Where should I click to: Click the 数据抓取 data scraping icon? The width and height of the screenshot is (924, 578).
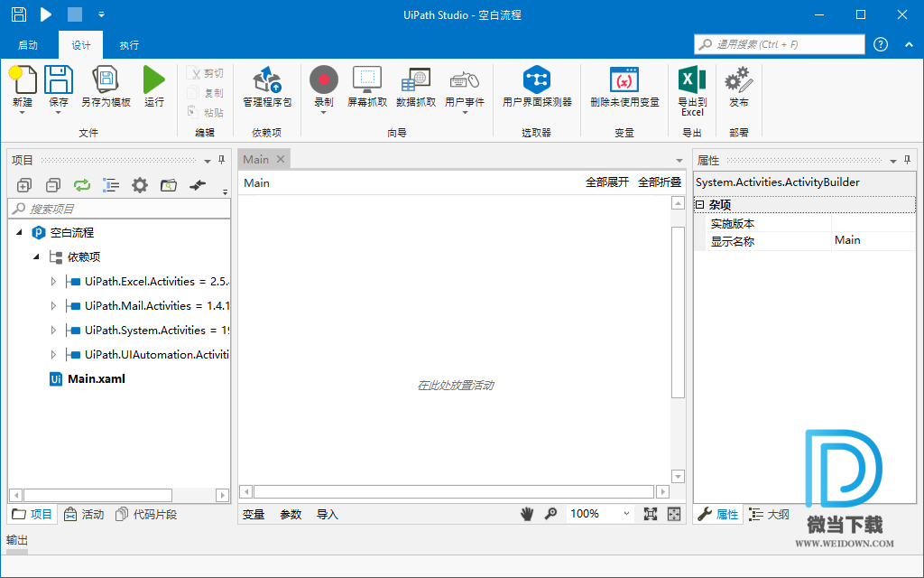point(416,79)
